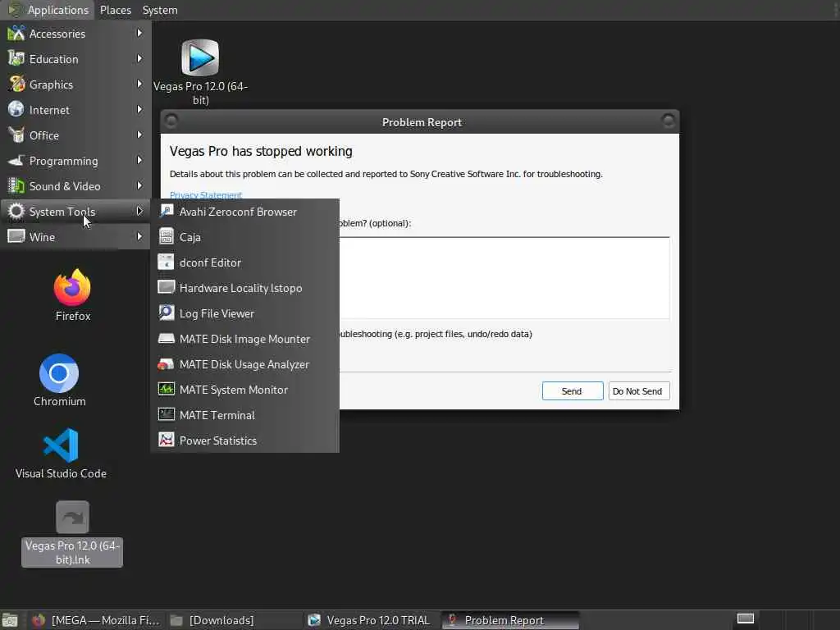Open the Privacy Statement link
This screenshot has height=630, width=840.
point(206,195)
